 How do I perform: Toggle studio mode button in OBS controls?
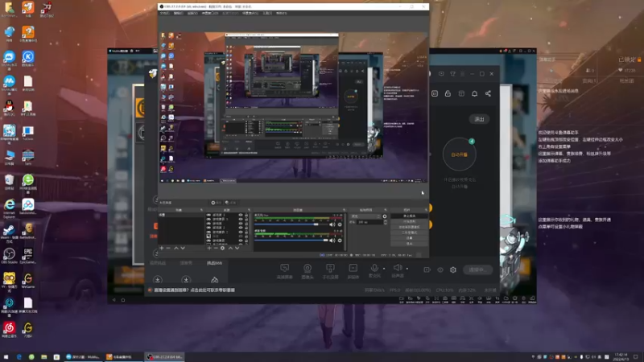pos(409,232)
